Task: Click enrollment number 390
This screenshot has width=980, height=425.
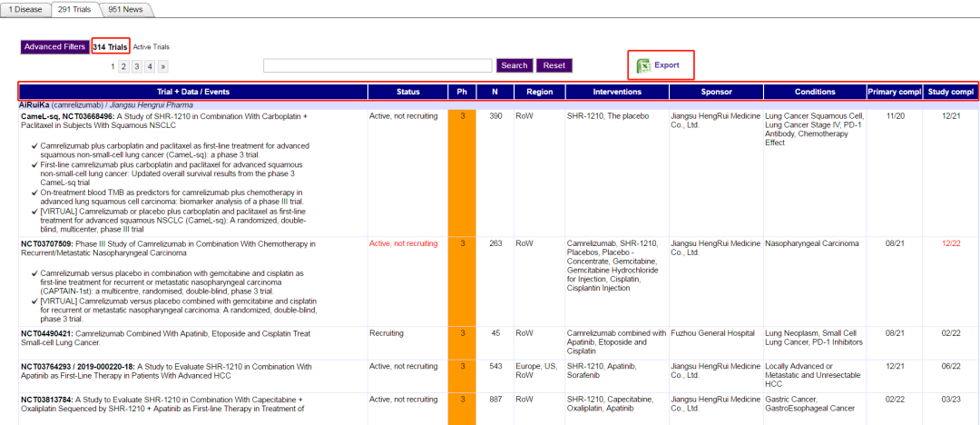Action: coord(495,116)
